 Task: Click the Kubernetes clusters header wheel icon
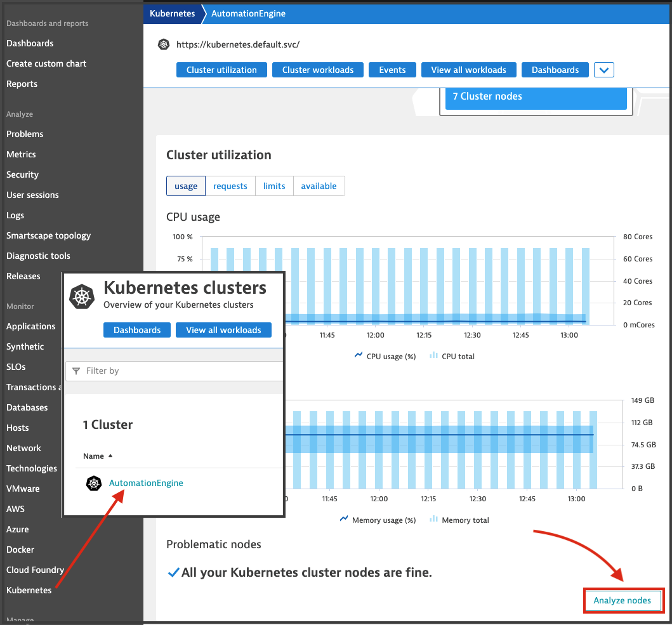[x=82, y=296]
